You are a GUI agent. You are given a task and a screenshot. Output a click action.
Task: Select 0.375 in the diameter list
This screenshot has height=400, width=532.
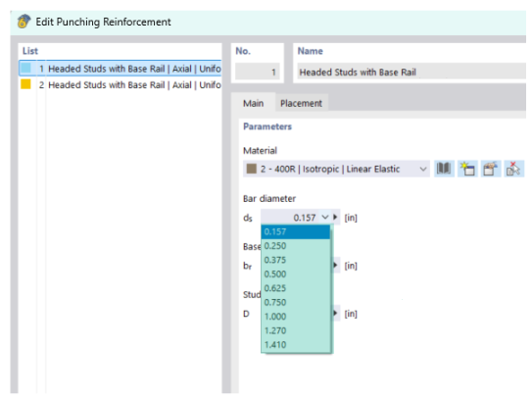(x=296, y=260)
